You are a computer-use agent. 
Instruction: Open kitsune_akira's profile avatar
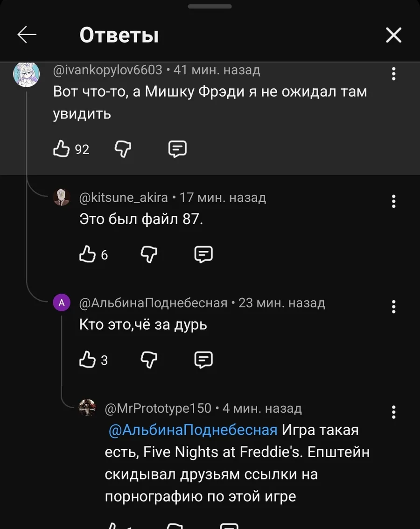pyautogui.click(x=62, y=197)
